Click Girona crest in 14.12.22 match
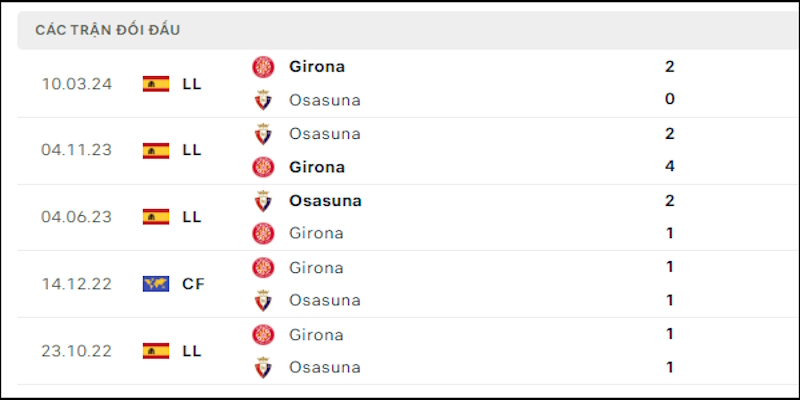This screenshot has height=400, width=800. coord(263,268)
